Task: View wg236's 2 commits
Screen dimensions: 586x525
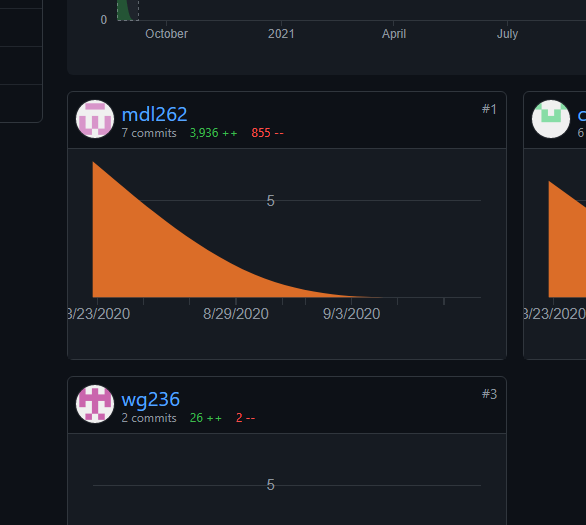Action: click(x=149, y=418)
